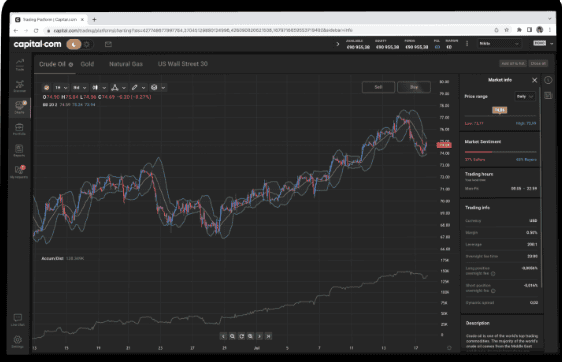Switch to light mode sun icon
The width and height of the screenshot is (562, 362).
click(86, 44)
